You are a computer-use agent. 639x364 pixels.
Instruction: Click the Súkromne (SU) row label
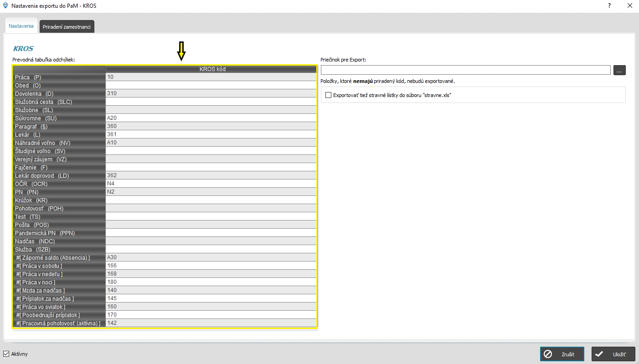[59, 118]
